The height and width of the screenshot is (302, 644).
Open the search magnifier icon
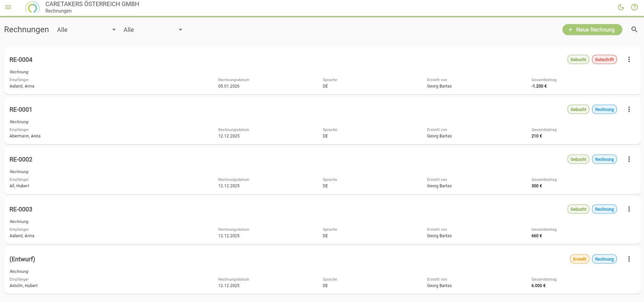click(634, 30)
